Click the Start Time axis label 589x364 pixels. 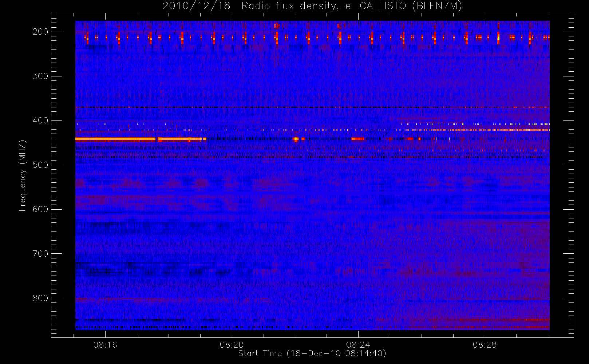point(312,353)
